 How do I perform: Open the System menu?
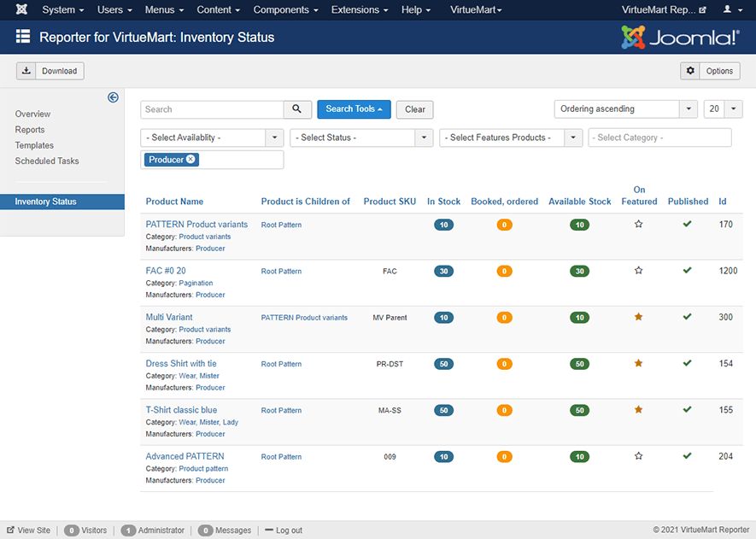(x=62, y=9)
